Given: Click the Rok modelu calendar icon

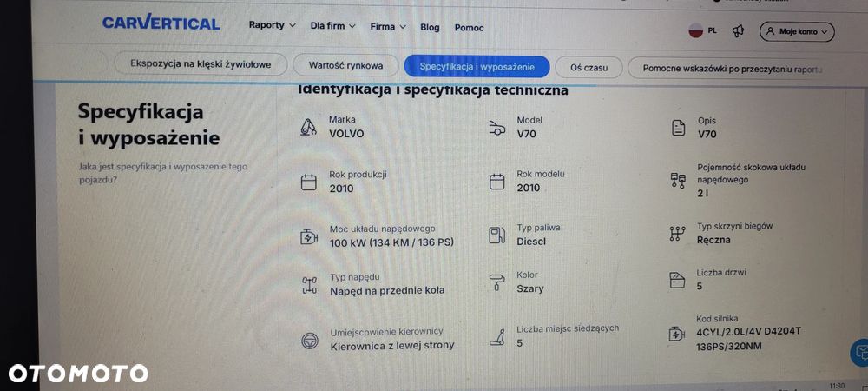Looking at the screenshot, I should (497, 181).
